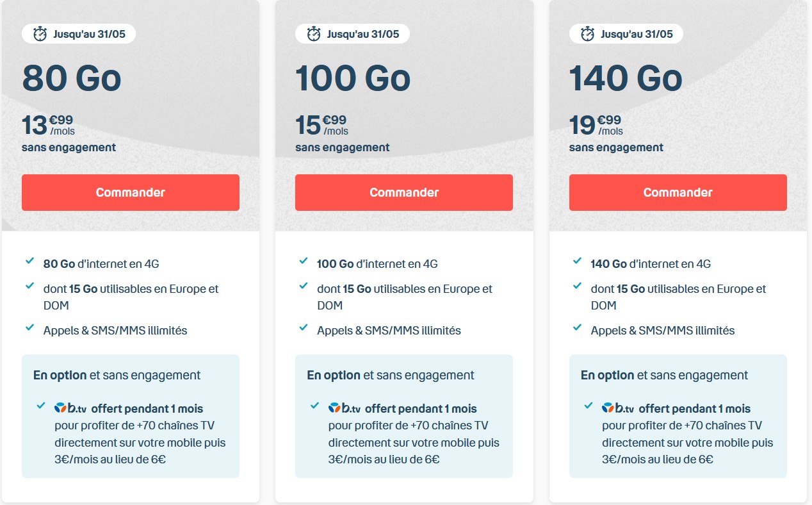Click checkmark beside 140 Go d'internet en 4G

(577, 261)
